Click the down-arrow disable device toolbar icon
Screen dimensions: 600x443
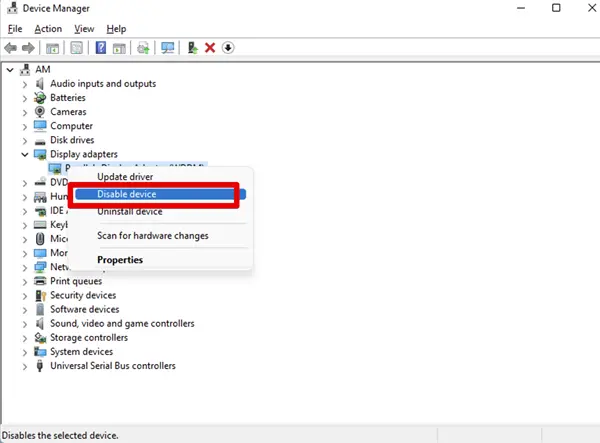click(x=228, y=48)
